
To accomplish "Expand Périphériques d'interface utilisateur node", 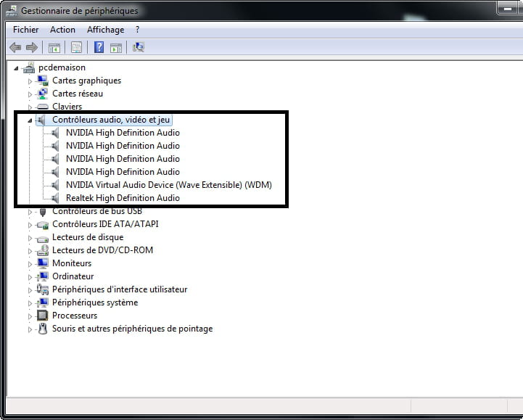I will coord(30,290).
